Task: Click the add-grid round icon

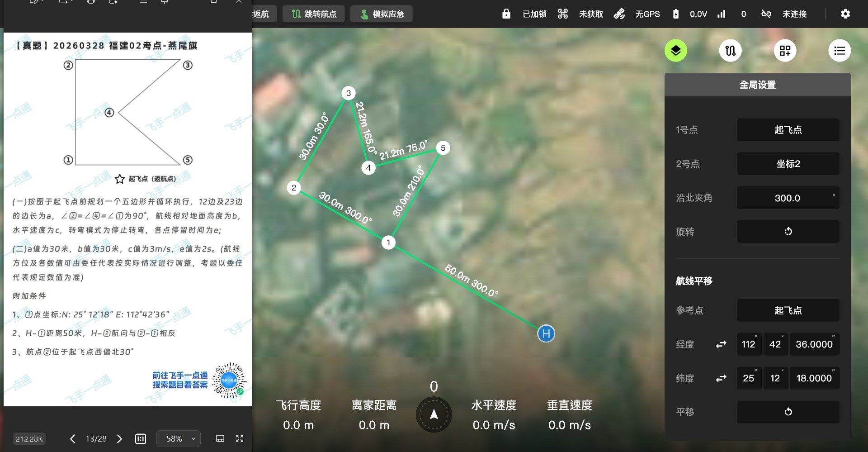Action: coord(785,51)
